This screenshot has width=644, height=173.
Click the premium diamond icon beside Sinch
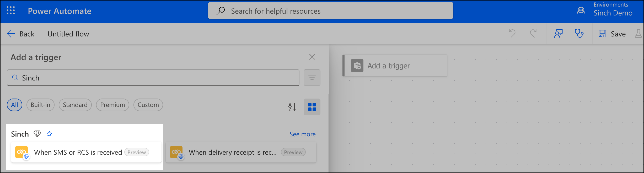(37, 134)
